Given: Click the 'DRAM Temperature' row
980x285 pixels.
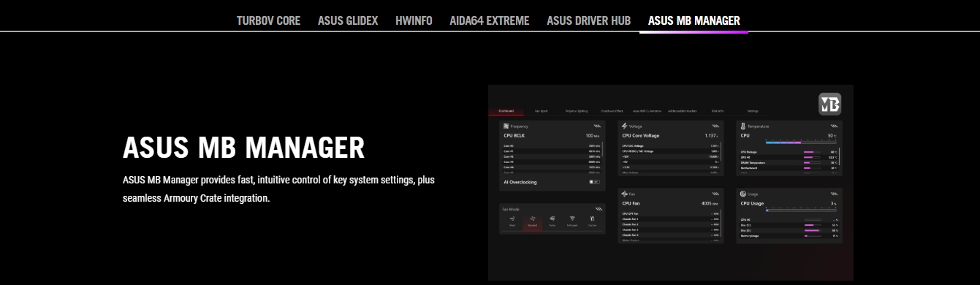Looking at the screenshot, I should (x=789, y=162).
